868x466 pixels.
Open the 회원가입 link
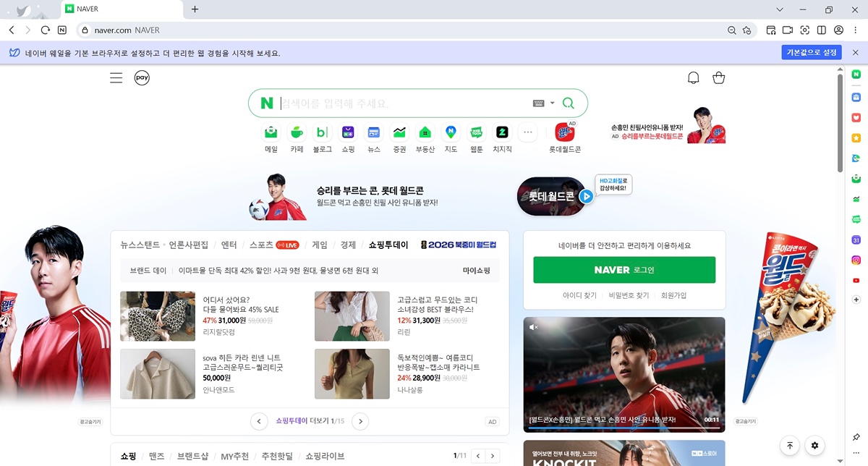click(x=673, y=295)
